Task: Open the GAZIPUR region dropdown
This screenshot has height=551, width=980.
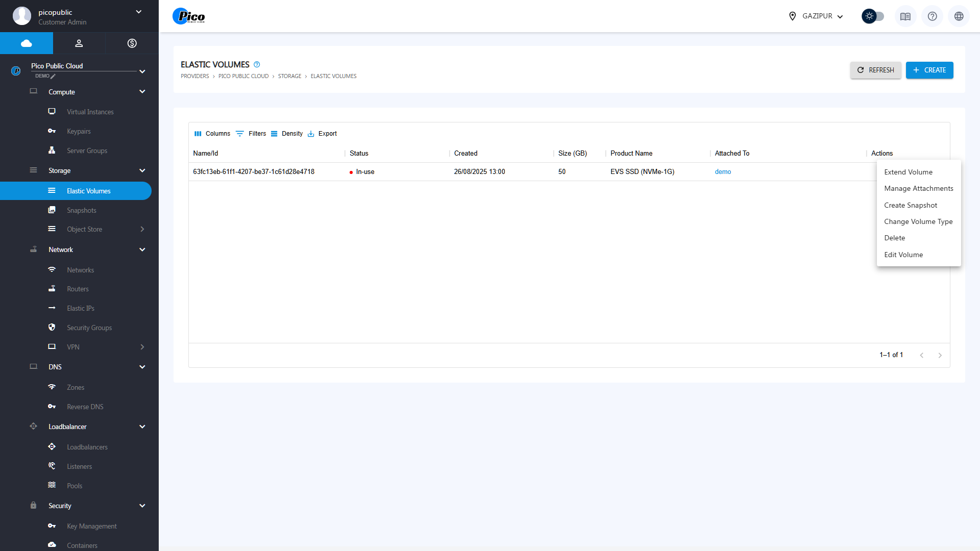Action: (x=816, y=16)
